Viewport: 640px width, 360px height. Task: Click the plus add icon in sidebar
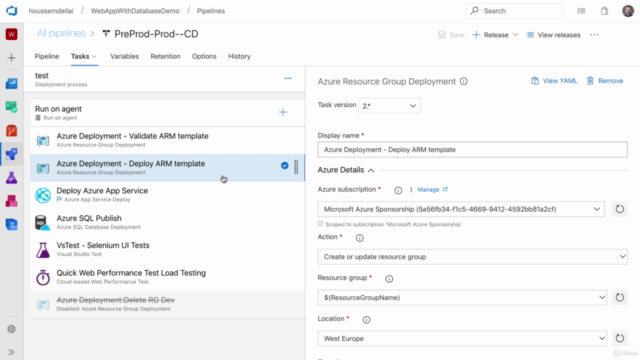[11, 58]
